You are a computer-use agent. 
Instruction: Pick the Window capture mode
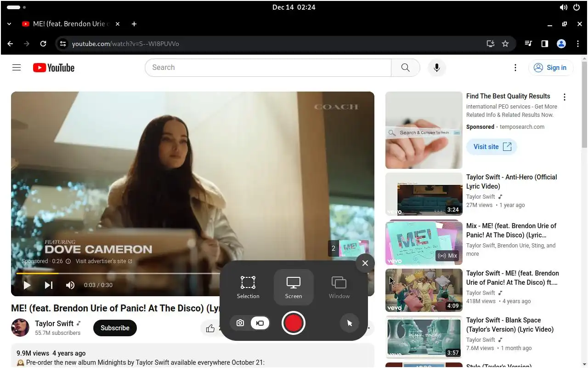[x=339, y=287]
